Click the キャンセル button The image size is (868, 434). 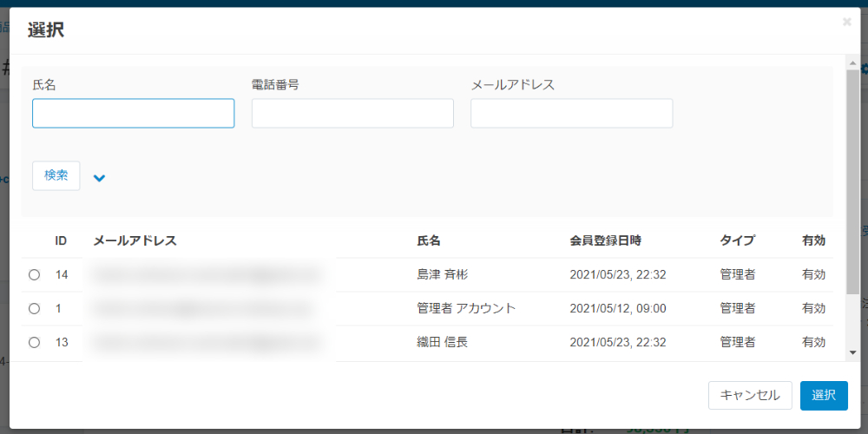(x=750, y=395)
